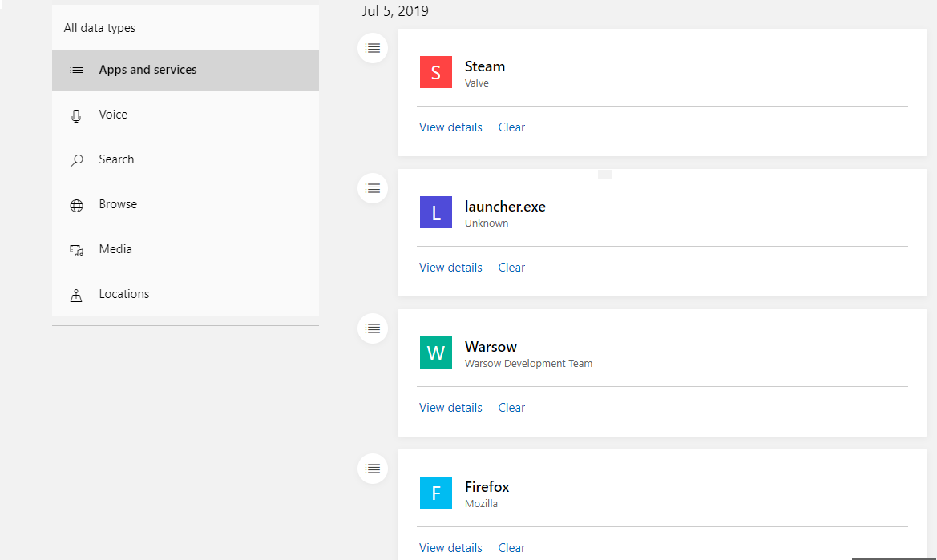This screenshot has height=560, width=937.
Task: Switch to the Locations data type
Action: pyautogui.click(x=185, y=294)
